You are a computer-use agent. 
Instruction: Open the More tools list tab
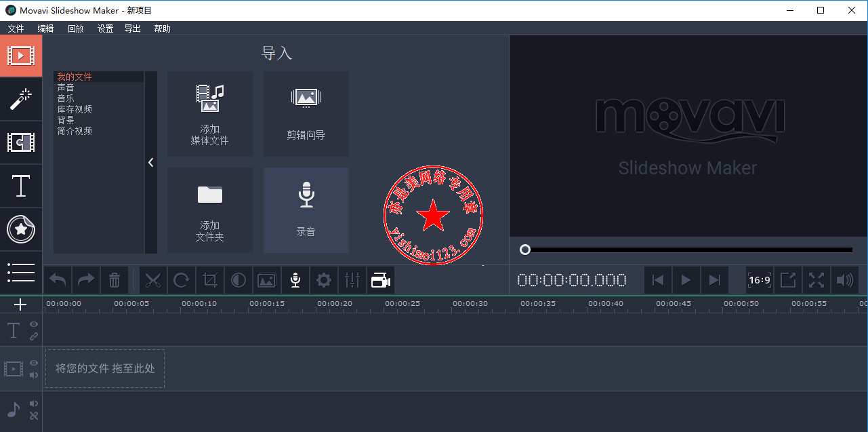21,272
